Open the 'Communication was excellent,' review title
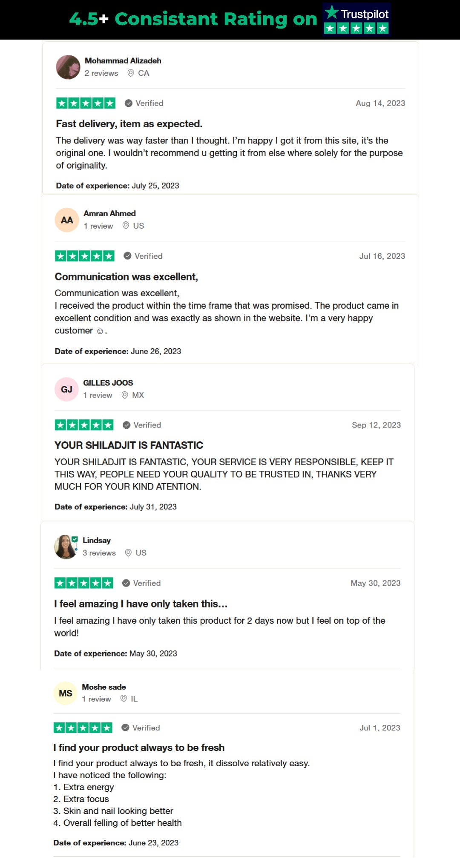 point(126,277)
